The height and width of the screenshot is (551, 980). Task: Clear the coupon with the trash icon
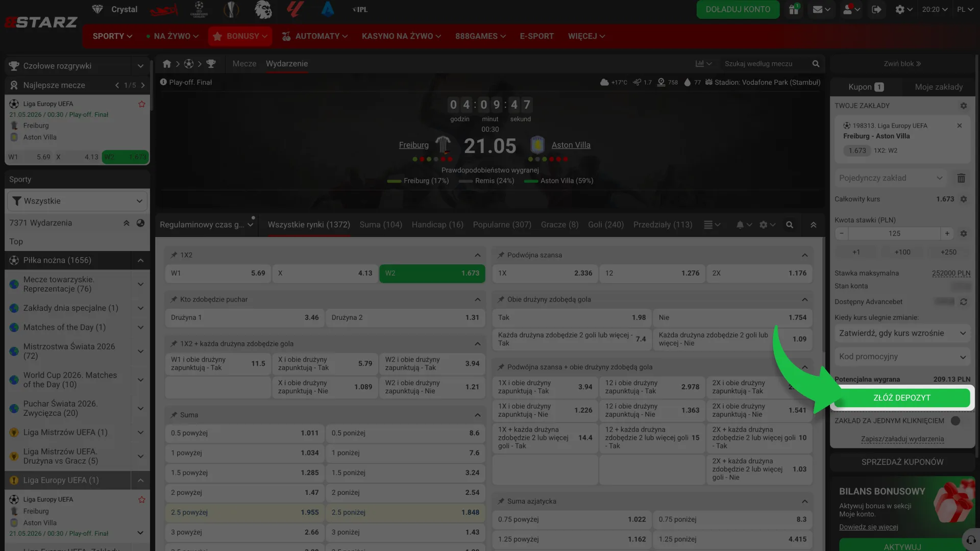point(961,178)
